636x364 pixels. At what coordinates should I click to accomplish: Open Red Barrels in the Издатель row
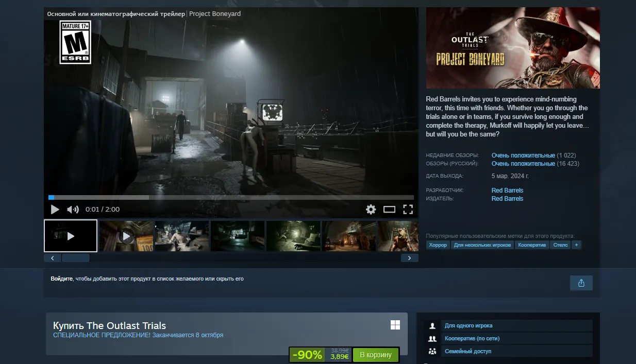point(507,199)
